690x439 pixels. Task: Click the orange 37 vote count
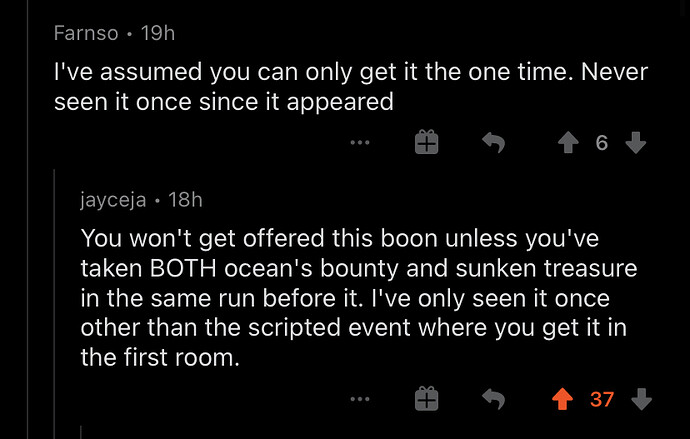602,400
